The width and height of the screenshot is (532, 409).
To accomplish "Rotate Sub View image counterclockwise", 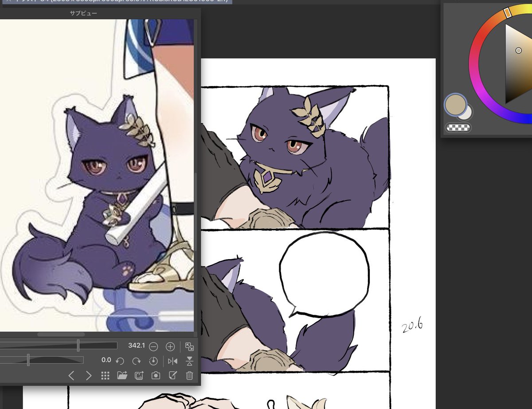I will click(120, 361).
